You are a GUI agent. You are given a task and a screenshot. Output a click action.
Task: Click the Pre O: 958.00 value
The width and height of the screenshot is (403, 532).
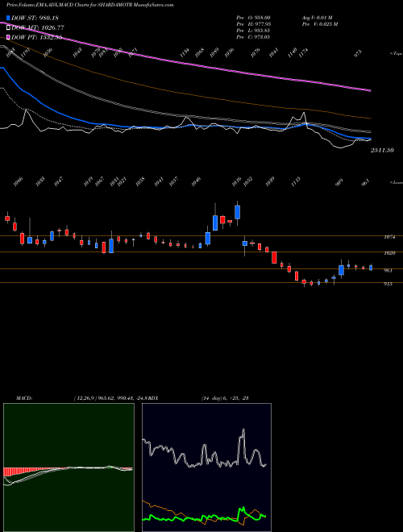(x=253, y=17)
